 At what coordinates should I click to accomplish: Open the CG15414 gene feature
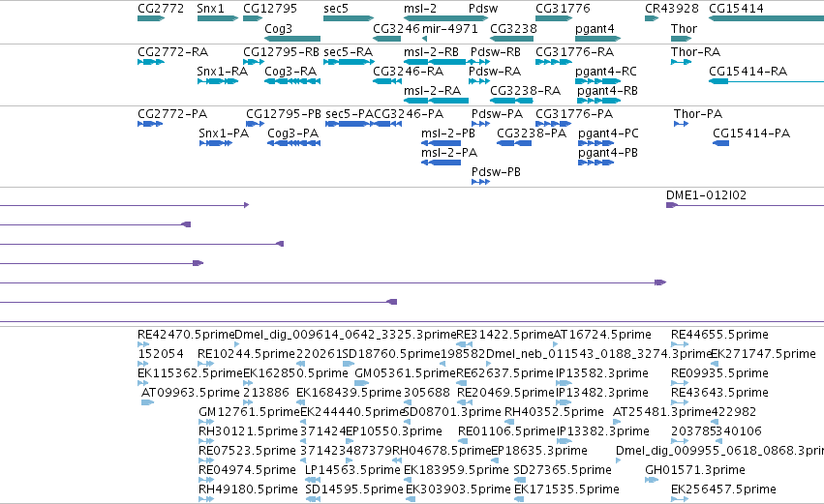766,18
